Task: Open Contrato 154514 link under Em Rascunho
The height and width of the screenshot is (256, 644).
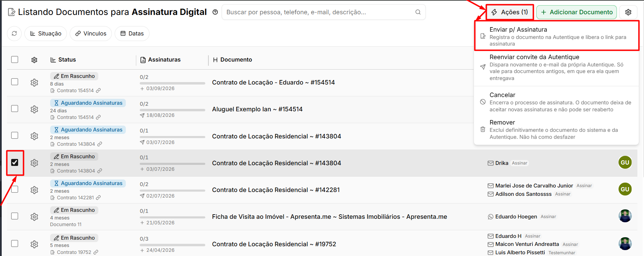Action: tap(75, 90)
